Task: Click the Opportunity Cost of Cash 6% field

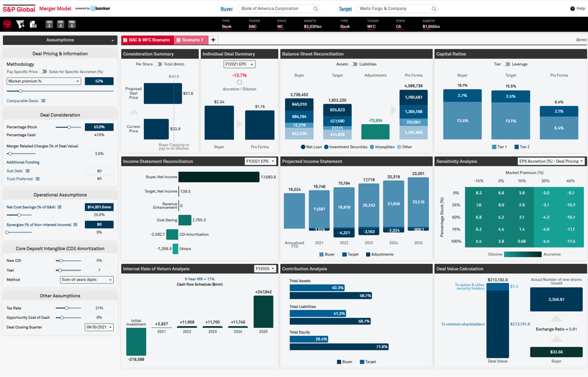Action: tap(99, 317)
